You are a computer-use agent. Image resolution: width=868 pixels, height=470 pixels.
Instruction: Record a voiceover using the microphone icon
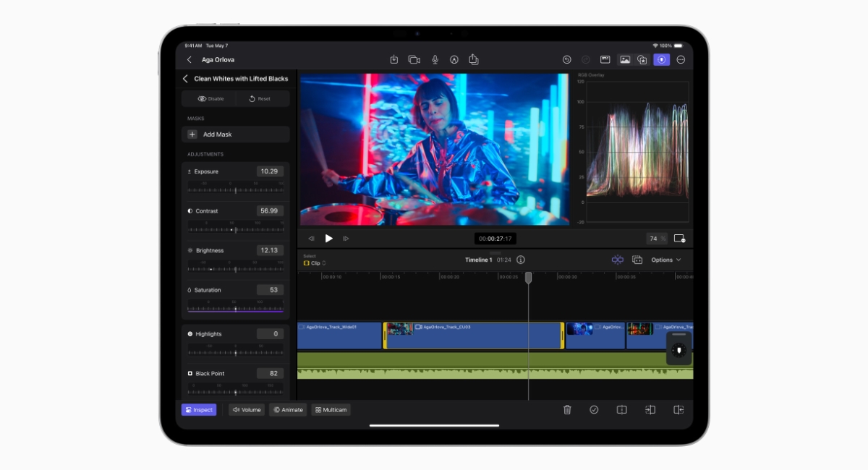click(x=435, y=59)
